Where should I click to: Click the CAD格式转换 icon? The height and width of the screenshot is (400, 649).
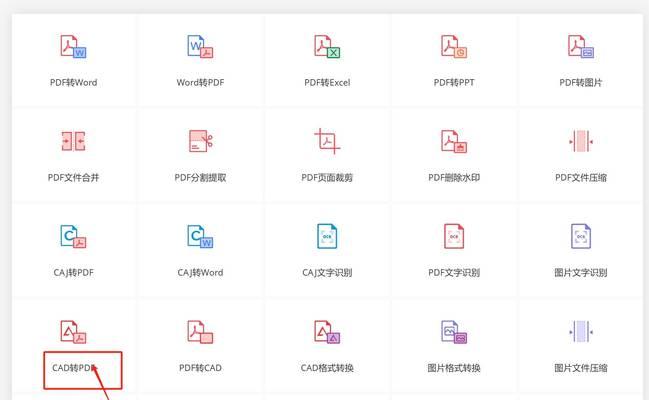pos(327,332)
